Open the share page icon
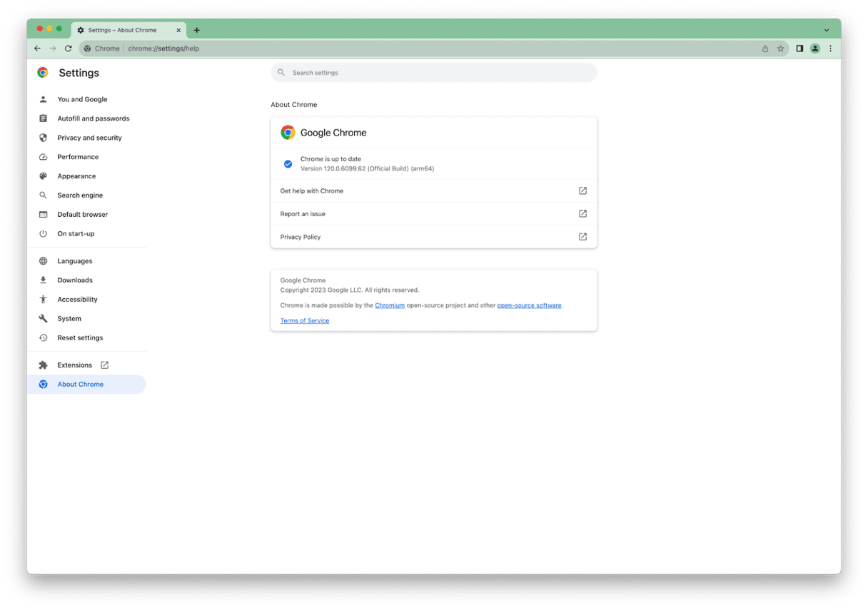This screenshot has width=868, height=610. tap(765, 49)
